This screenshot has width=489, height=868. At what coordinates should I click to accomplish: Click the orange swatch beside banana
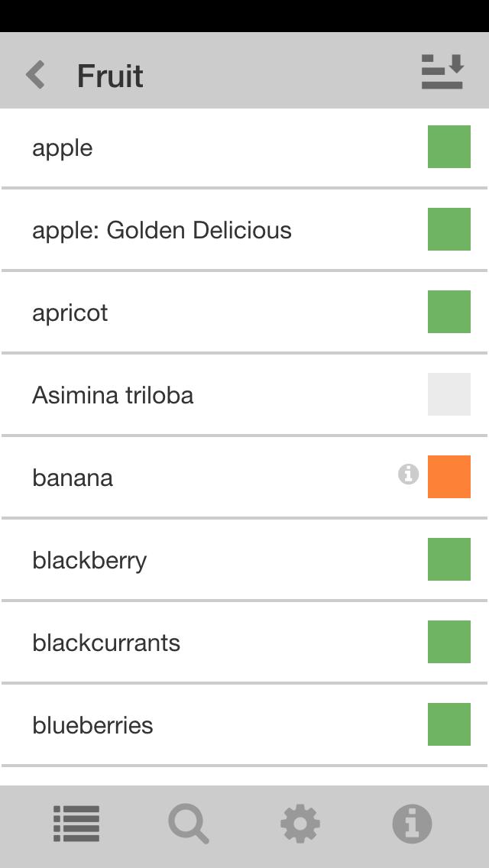pyautogui.click(x=449, y=477)
